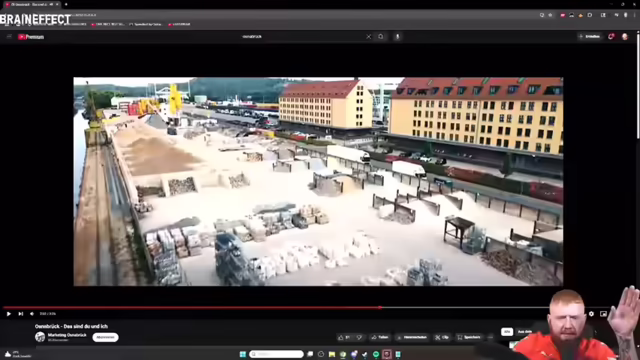This screenshot has width=640, height=360.
Task: Click the Teilen share button
Action: (x=380, y=337)
